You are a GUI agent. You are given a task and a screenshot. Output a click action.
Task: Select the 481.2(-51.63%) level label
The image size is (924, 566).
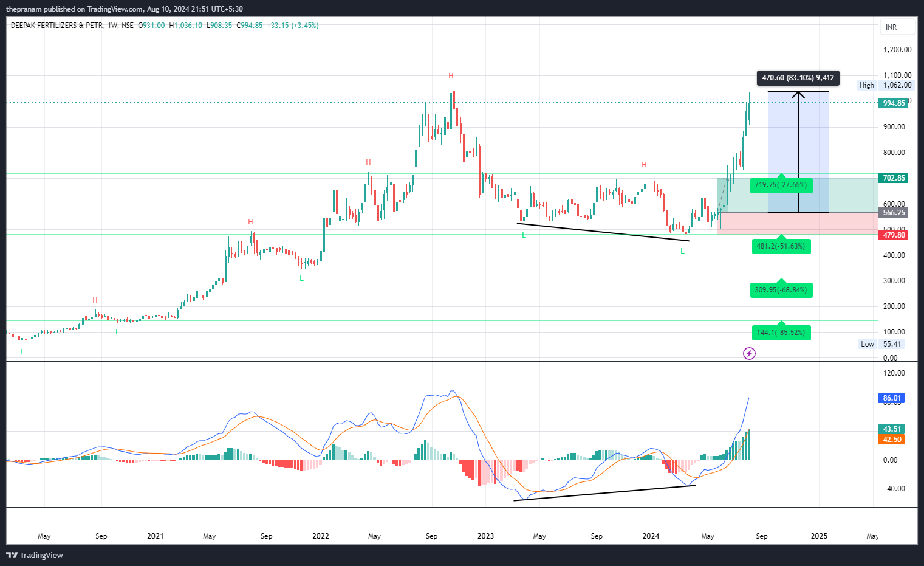pos(781,246)
